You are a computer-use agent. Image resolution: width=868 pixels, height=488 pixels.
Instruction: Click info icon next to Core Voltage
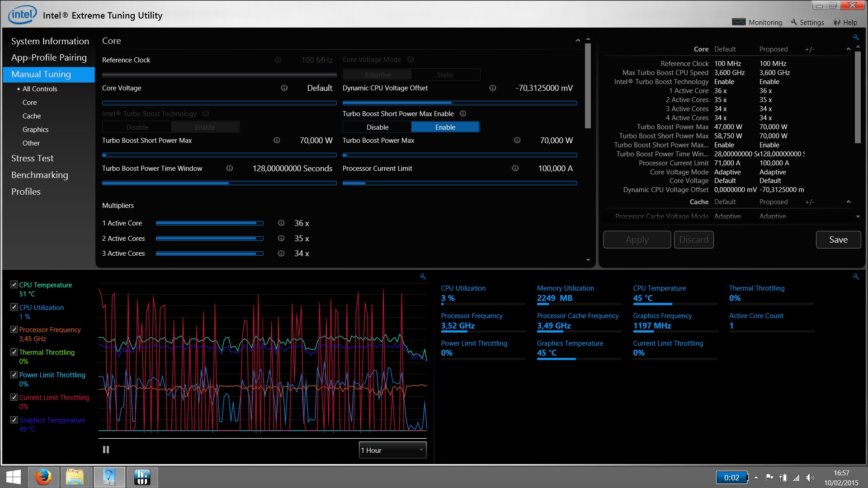pyautogui.click(x=284, y=88)
